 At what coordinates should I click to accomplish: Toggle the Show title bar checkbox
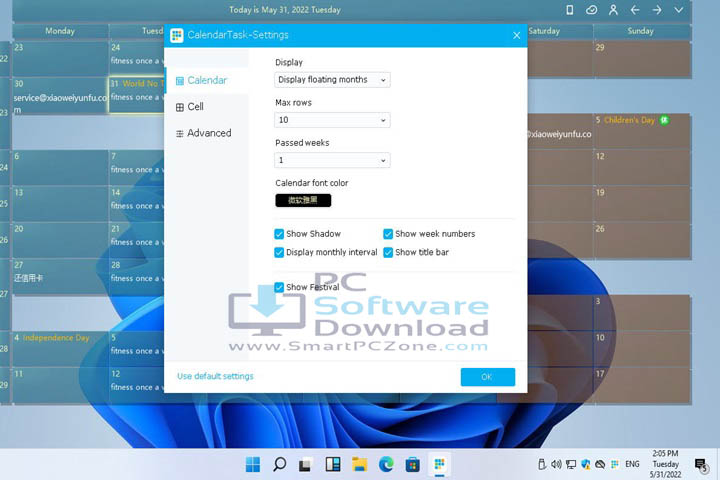[x=388, y=252]
